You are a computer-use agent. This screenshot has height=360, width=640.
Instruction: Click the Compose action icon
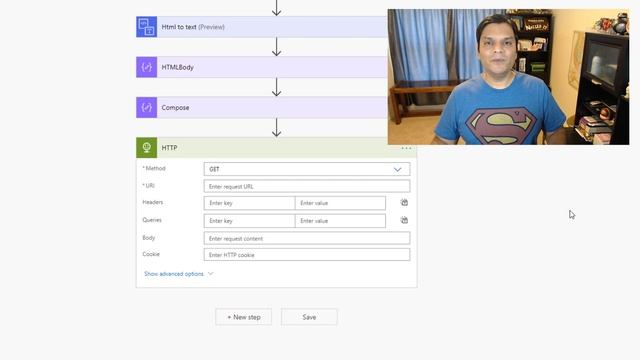point(147,107)
